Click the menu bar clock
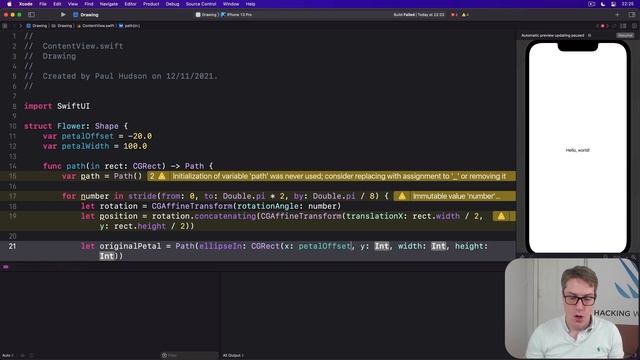The width and height of the screenshot is (640, 360). click(628, 4)
